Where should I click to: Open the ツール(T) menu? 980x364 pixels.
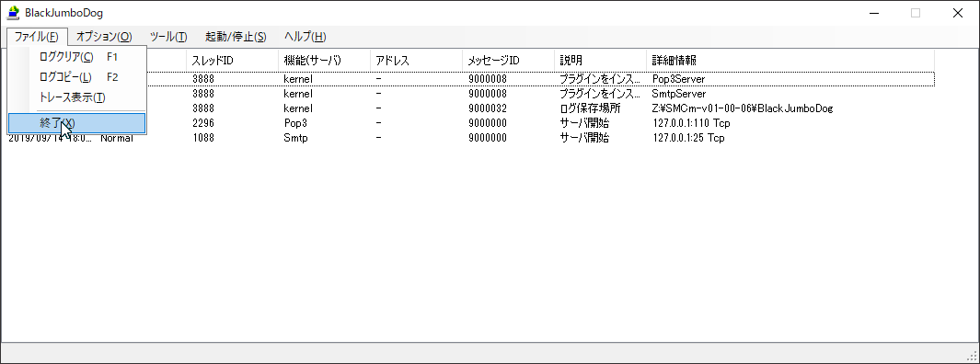coord(168,37)
